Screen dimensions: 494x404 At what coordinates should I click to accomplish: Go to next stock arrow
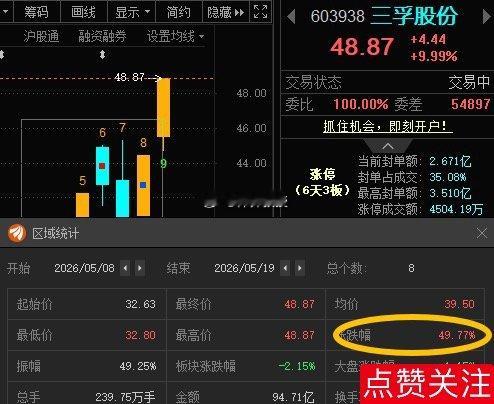(486, 16)
